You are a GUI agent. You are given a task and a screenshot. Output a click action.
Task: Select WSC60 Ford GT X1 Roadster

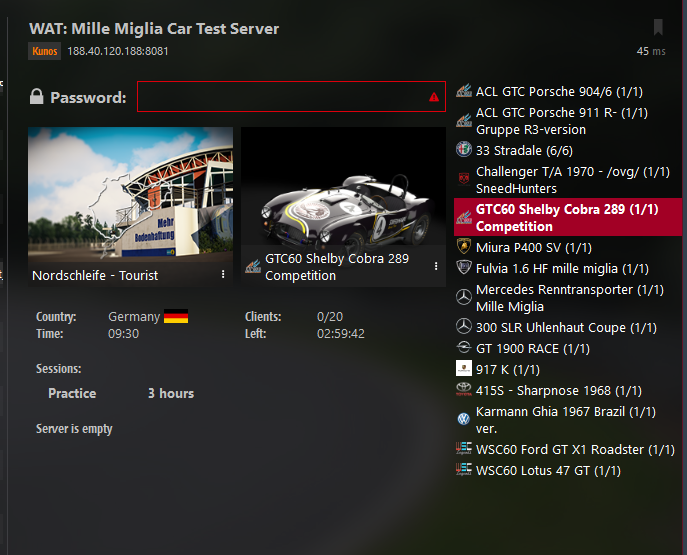(568, 449)
